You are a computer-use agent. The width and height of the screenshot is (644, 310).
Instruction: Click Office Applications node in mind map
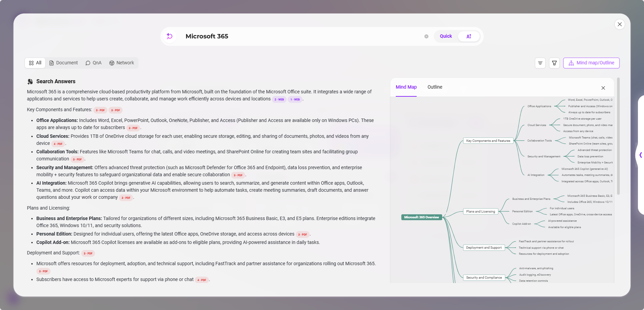539,106
